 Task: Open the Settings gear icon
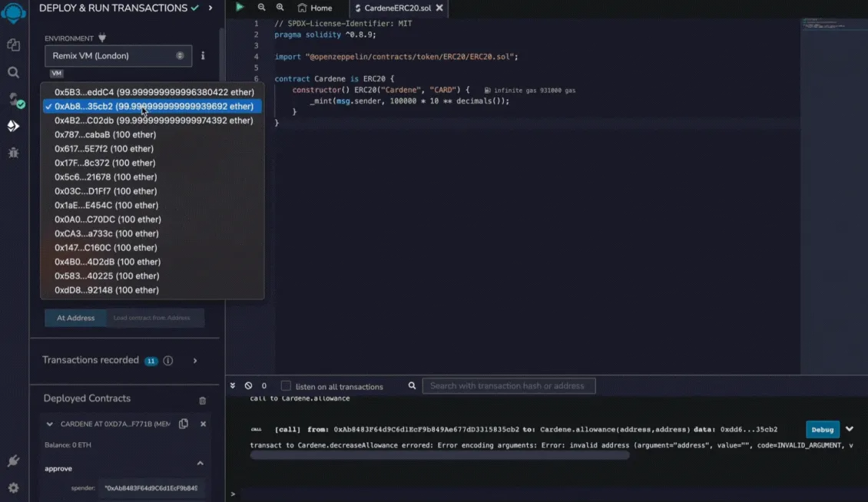point(13,487)
